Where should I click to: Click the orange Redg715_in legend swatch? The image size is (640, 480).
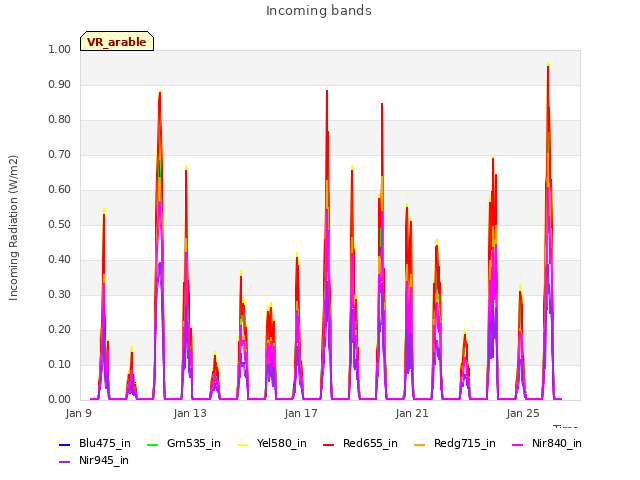tap(420, 444)
